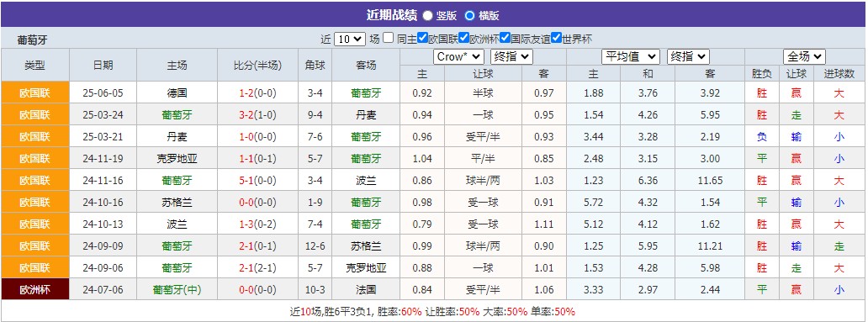Click the 3-2(1-0) score link
Image resolution: width=868 pixels, height=322 pixels.
[258, 115]
